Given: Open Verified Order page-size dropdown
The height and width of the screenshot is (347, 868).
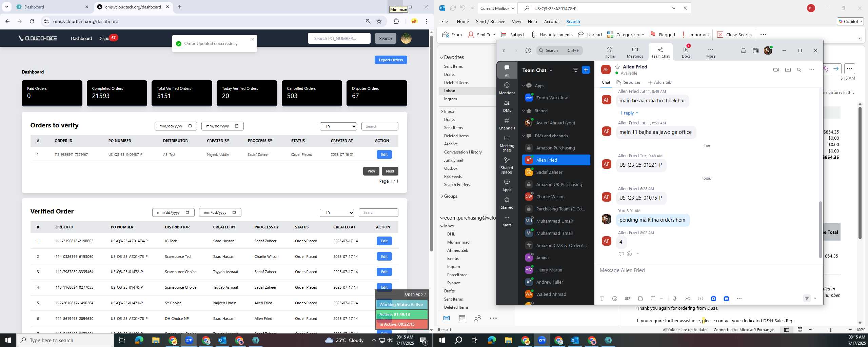Looking at the screenshot, I should coord(337,213).
